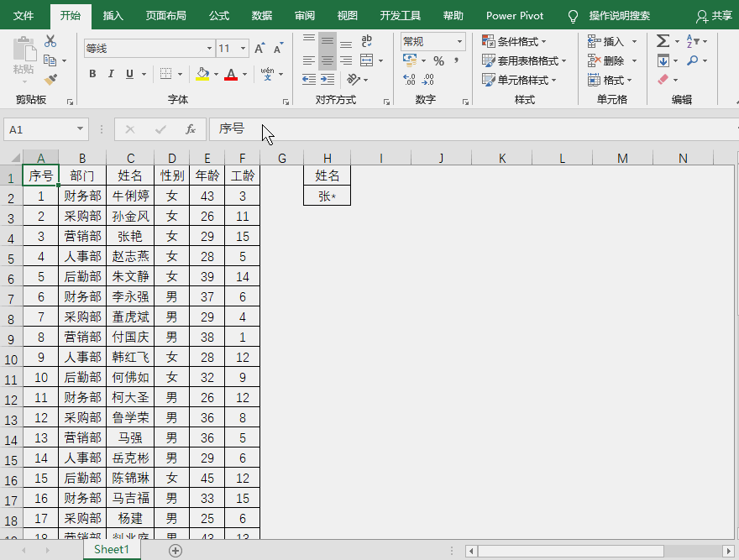Open the 公式 ribbon tab

(218, 15)
